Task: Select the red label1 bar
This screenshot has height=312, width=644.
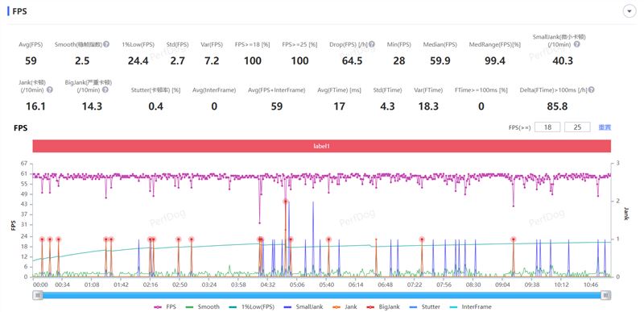Action: click(x=321, y=146)
